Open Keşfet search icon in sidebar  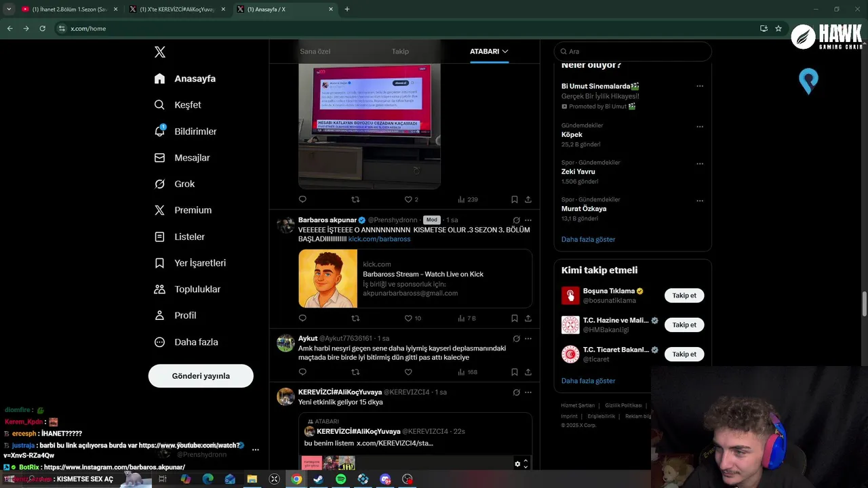(159, 105)
